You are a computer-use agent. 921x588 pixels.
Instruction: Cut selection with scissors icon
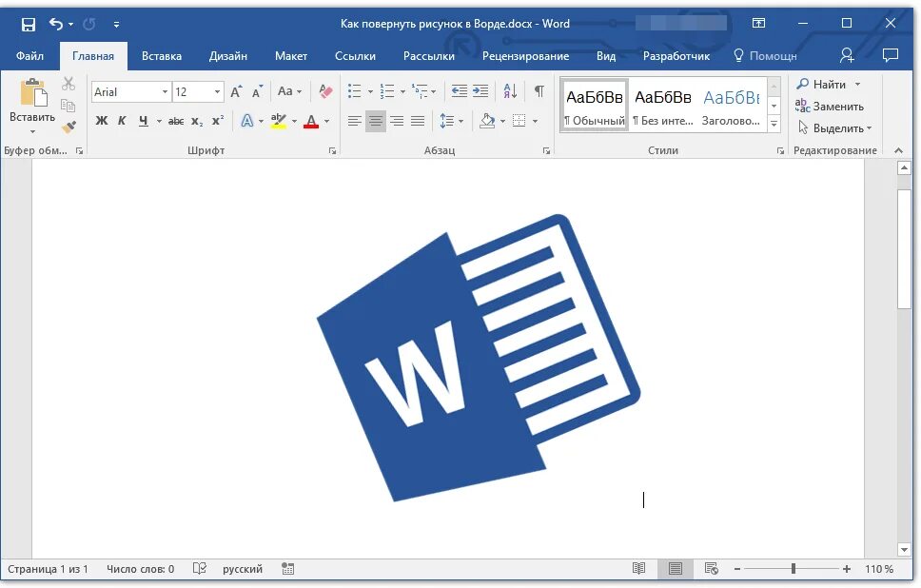pos(69,84)
